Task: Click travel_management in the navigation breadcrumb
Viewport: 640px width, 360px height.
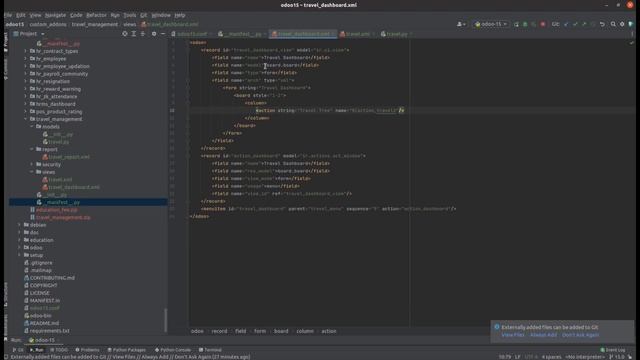Action: coord(95,24)
